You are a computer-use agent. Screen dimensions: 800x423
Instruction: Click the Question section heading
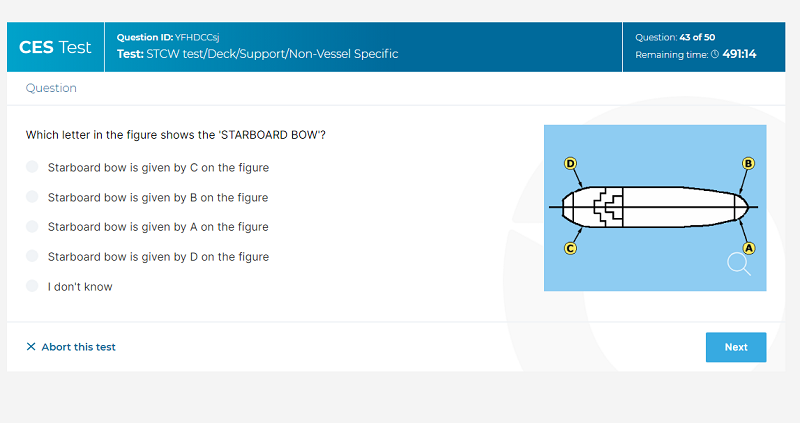coord(51,88)
